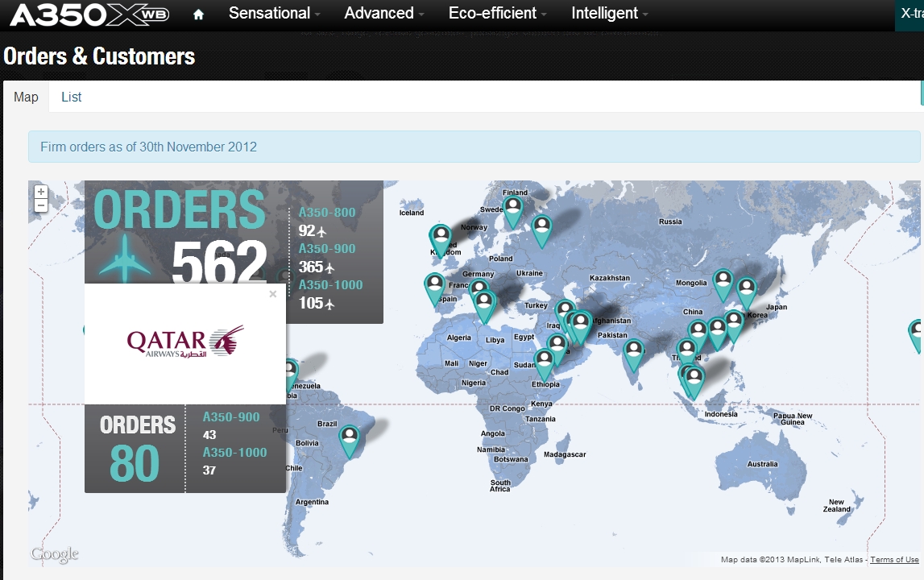Click the 365 orders count
Screen dimensions: 924x580
[x=311, y=267]
